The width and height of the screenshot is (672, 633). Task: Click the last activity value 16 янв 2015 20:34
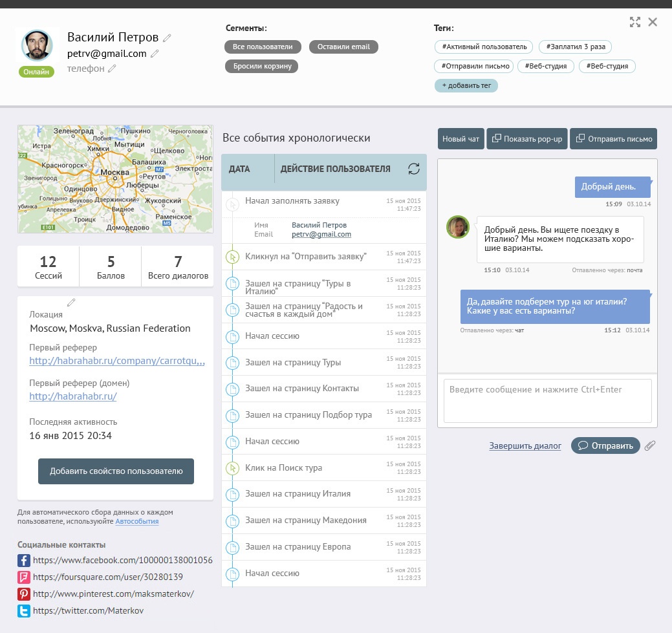[70, 436]
